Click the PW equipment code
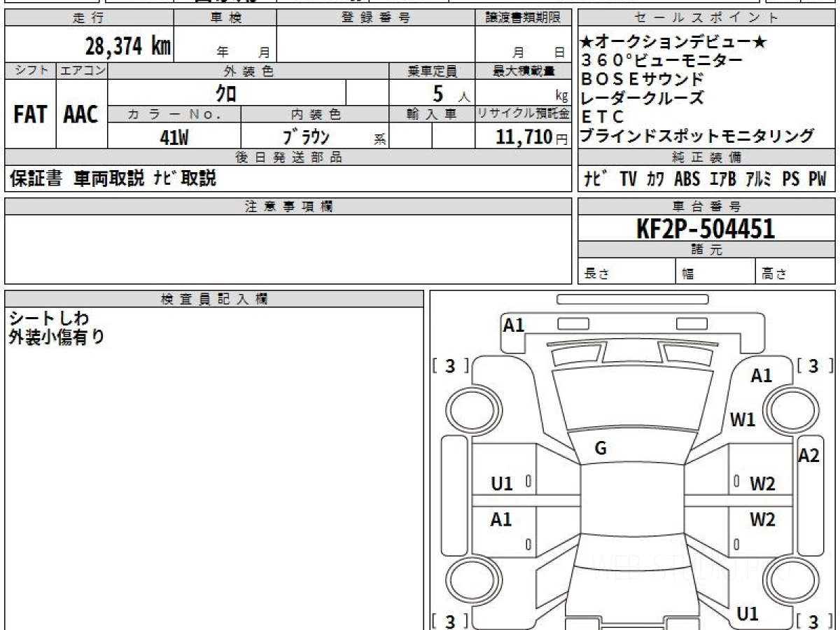 [x=818, y=179]
